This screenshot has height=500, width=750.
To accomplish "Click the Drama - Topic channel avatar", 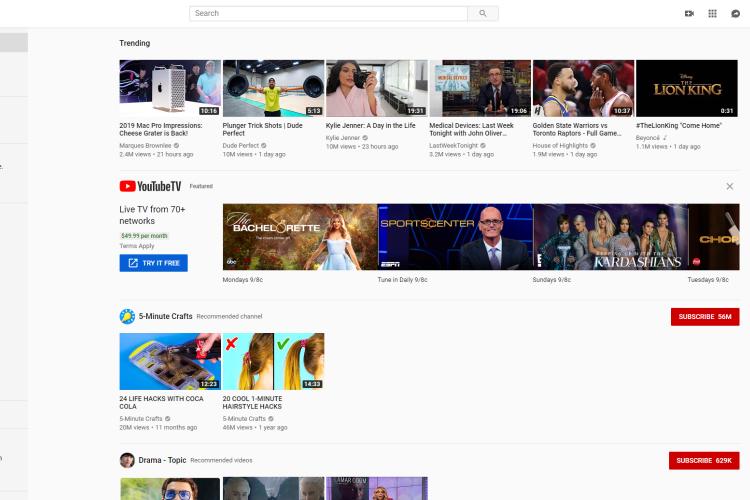I will coord(127,460).
